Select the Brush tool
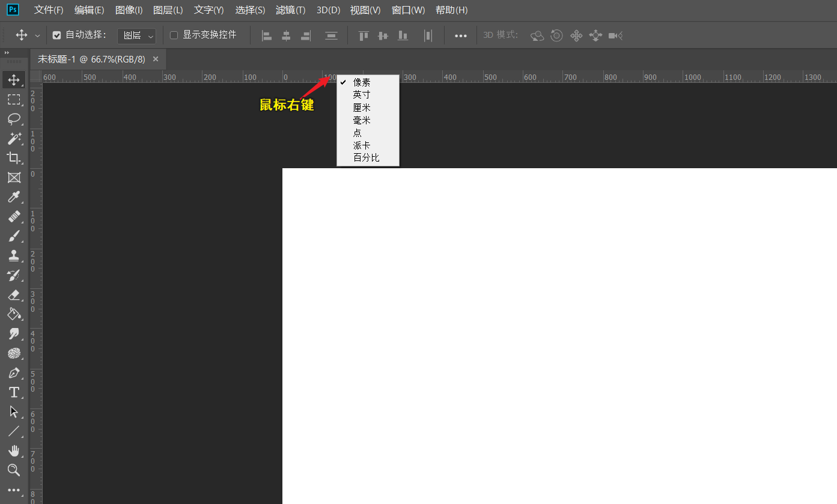The width and height of the screenshot is (837, 504). (14, 236)
